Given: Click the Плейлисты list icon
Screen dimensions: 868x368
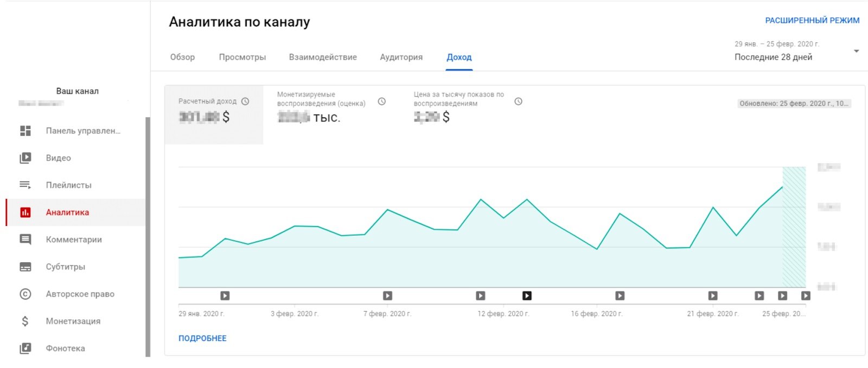Looking at the screenshot, I should click(25, 185).
